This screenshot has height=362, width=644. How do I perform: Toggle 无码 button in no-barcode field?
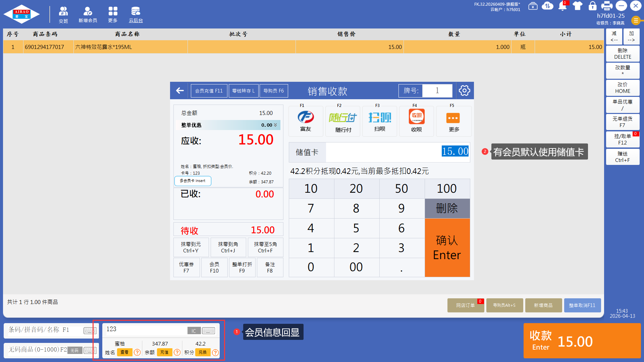click(x=74, y=350)
